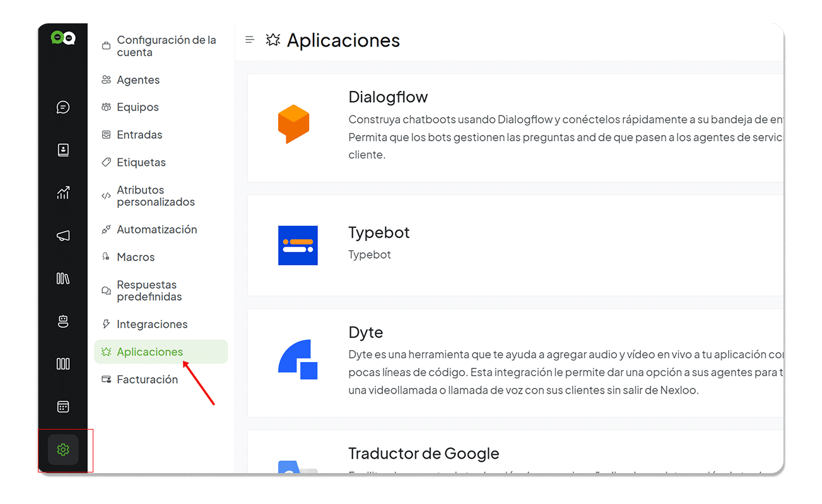Collapse the settings sidebar with hamburger icon
The width and height of the screenshot is (822, 504).
(249, 39)
